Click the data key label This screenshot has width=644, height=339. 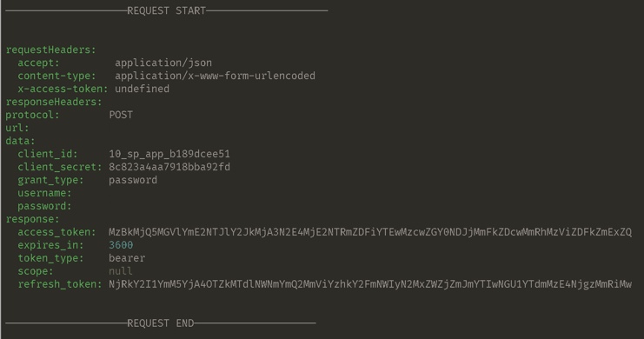pos(20,141)
